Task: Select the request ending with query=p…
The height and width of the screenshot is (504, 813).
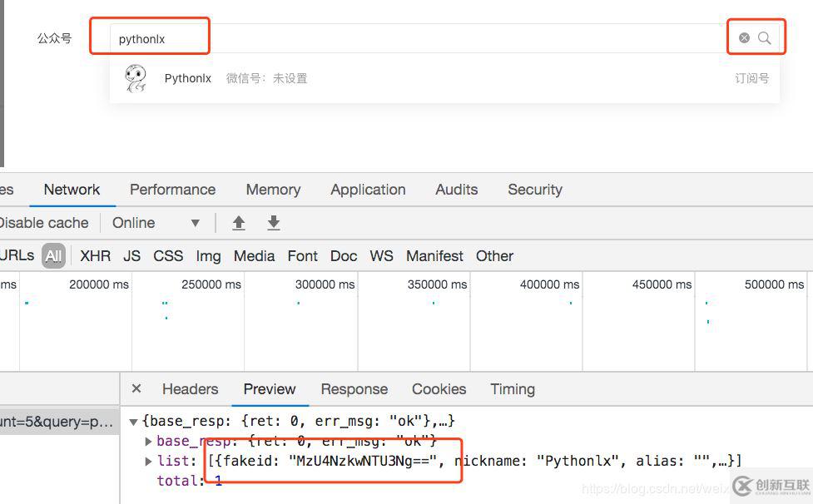Action: click(x=60, y=421)
